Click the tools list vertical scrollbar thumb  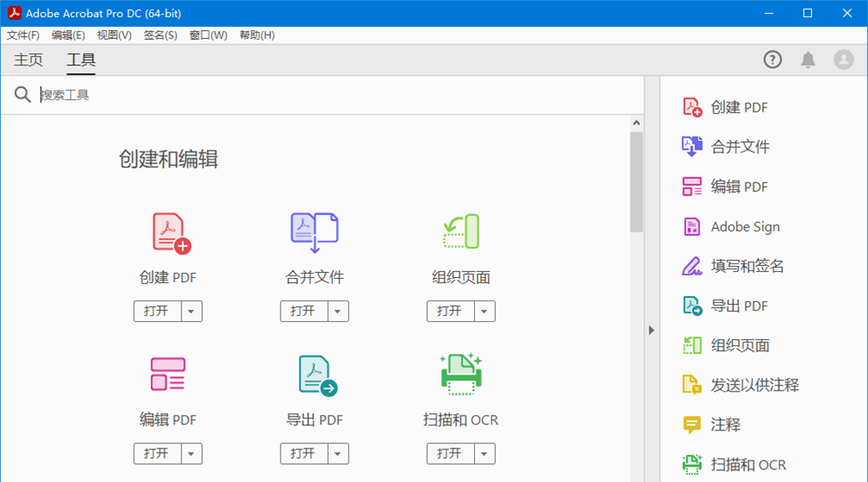click(x=636, y=182)
